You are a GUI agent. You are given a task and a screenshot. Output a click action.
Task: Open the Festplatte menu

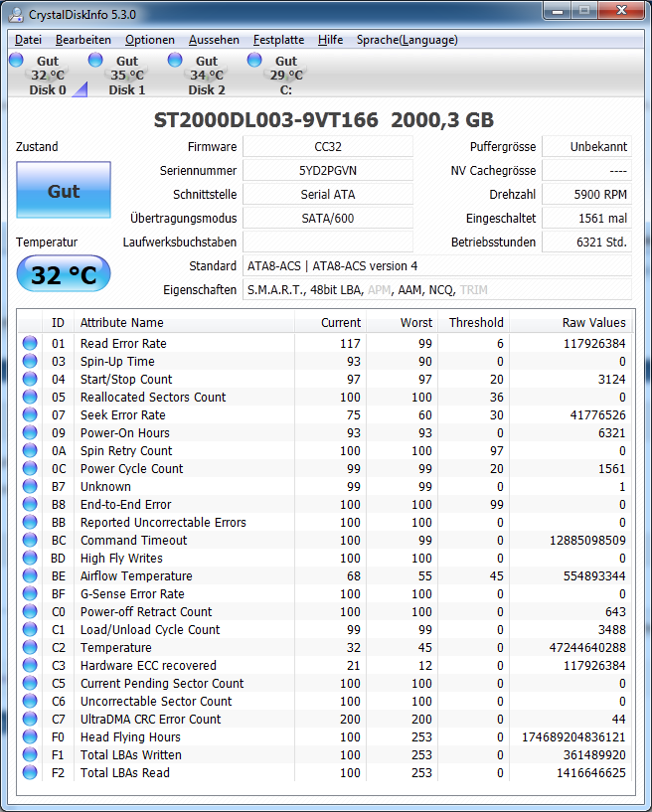pos(278,40)
